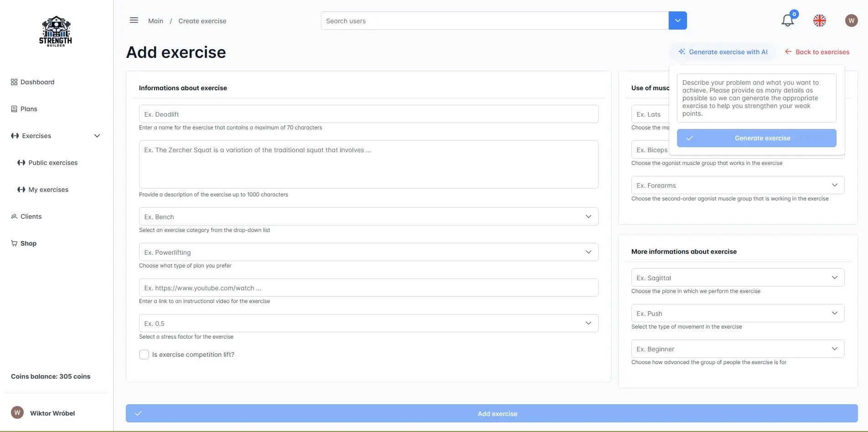868x432 pixels.
Task: Expand the search users dropdown button
Action: [x=677, y=21]
